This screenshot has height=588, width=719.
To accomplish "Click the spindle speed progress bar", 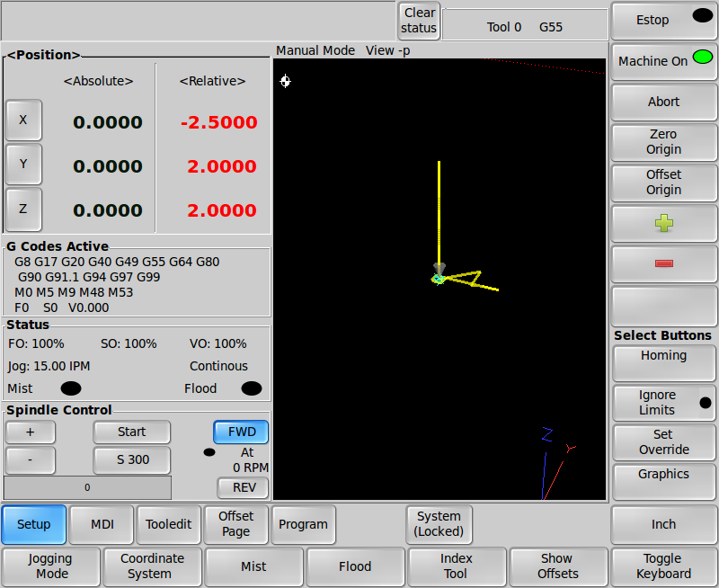I will pyautogui.click(x=87, y=487).
